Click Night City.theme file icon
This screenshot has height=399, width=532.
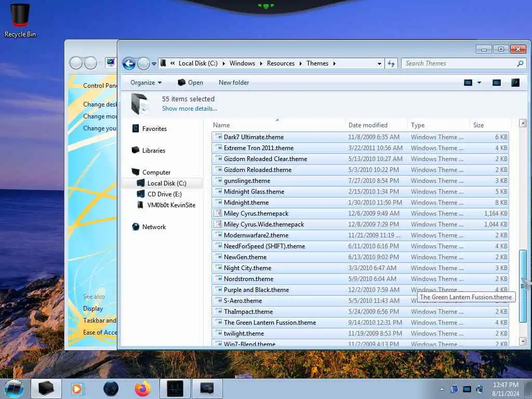218,268
